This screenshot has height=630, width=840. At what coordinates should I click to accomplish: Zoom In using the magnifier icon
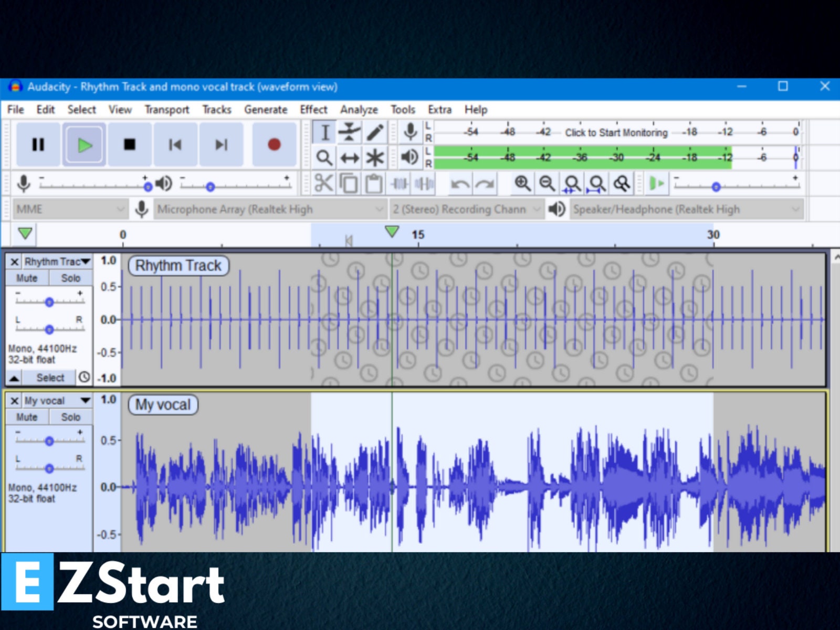click(522, 184)
